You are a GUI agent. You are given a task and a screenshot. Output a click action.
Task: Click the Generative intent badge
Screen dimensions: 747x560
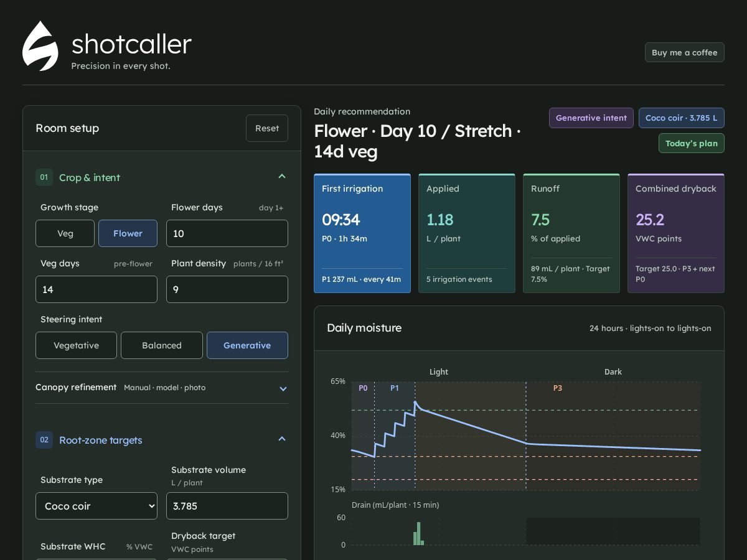(591, 118)
